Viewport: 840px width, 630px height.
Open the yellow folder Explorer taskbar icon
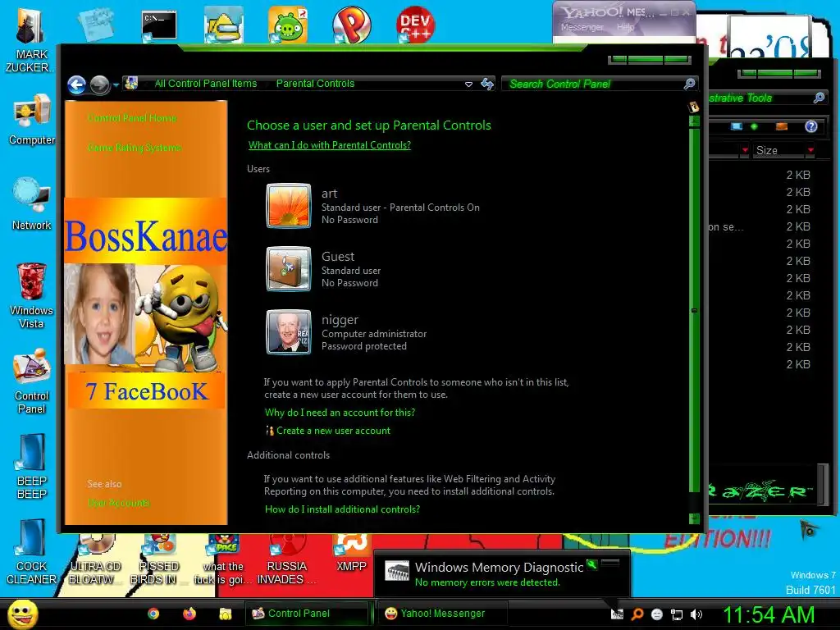coord(226,614)
